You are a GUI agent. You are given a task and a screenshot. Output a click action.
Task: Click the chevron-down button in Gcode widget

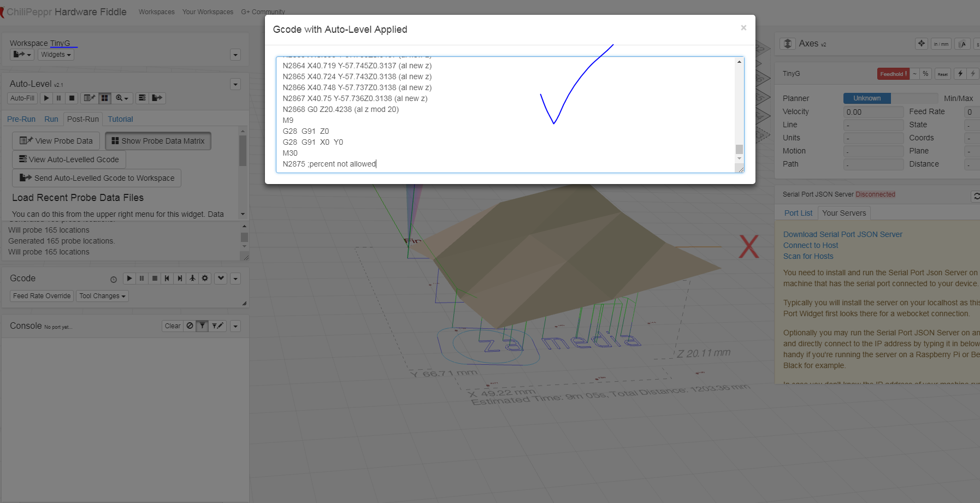tap(221, 279)
